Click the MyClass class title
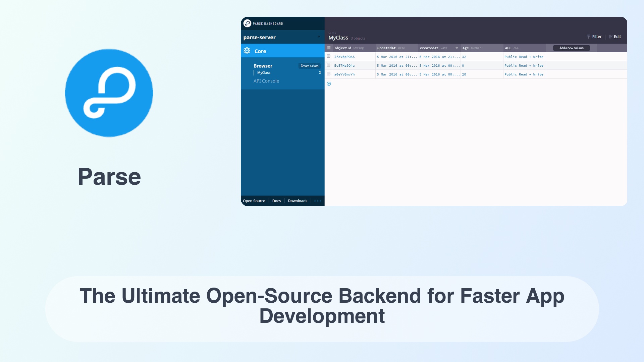Screen dimensions: 644x362 coord(338,38)
